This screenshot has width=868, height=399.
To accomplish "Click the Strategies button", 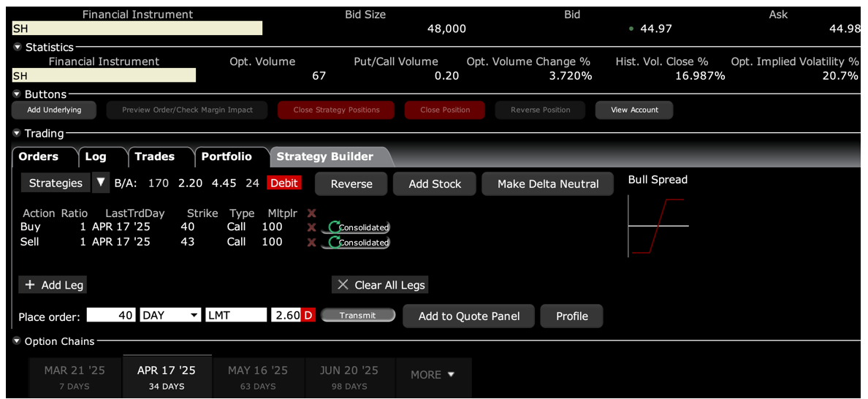I will tap(56, 183).
